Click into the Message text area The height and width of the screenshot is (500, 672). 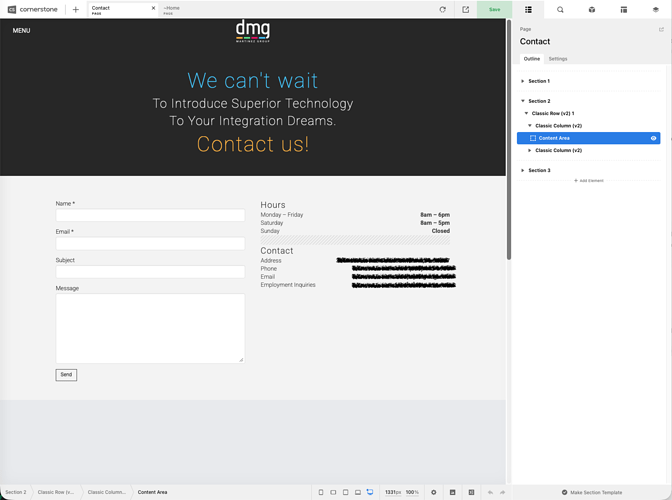[150, 328]
